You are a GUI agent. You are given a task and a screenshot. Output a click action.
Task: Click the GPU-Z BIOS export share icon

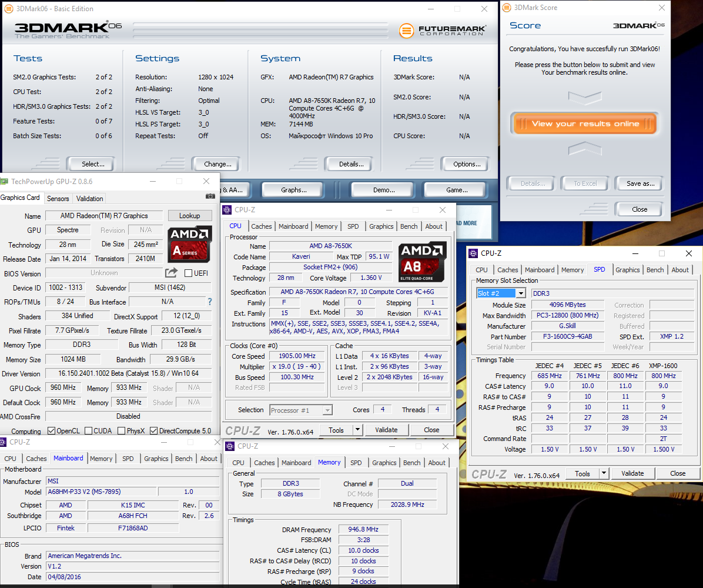point(171,273)
